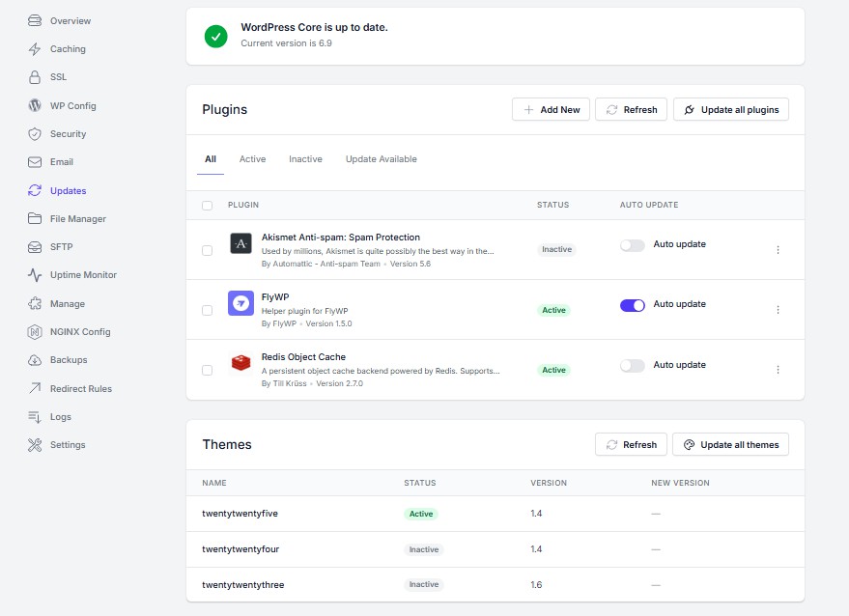
Task: Click the NEW VERSION column header in Themes
Action: (680, 483)
